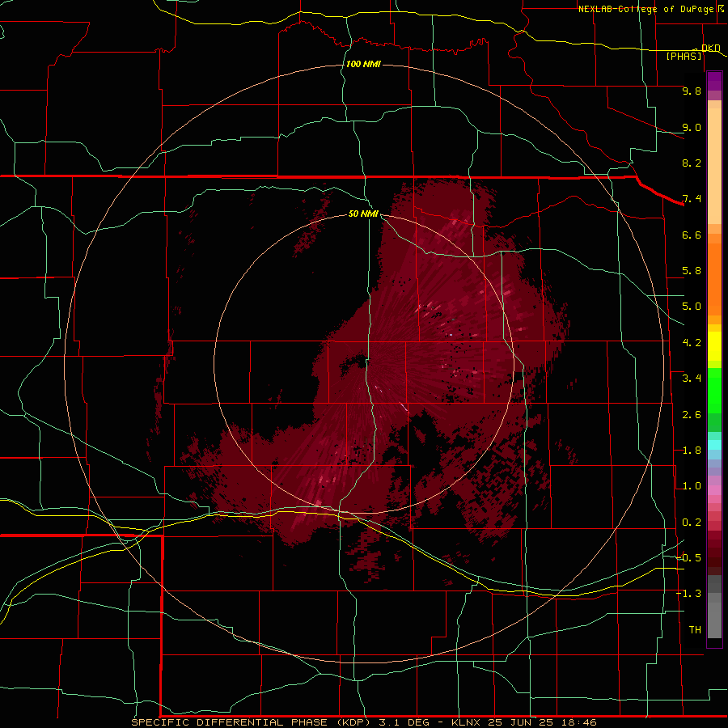This screenshot has height=728, width=728.
Task: Click the arrow icon after NEXLAB-College of DuPage
Action: tap(721, 9)
